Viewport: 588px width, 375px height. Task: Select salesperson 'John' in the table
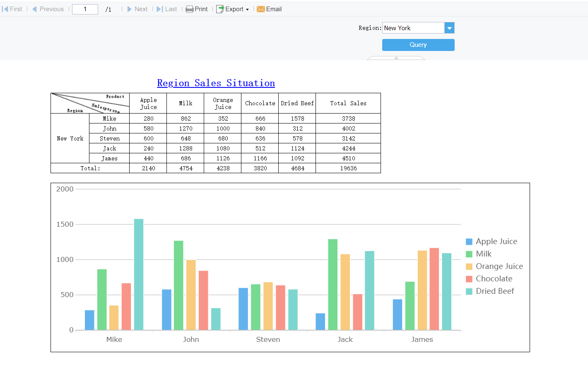pos(109,128)
